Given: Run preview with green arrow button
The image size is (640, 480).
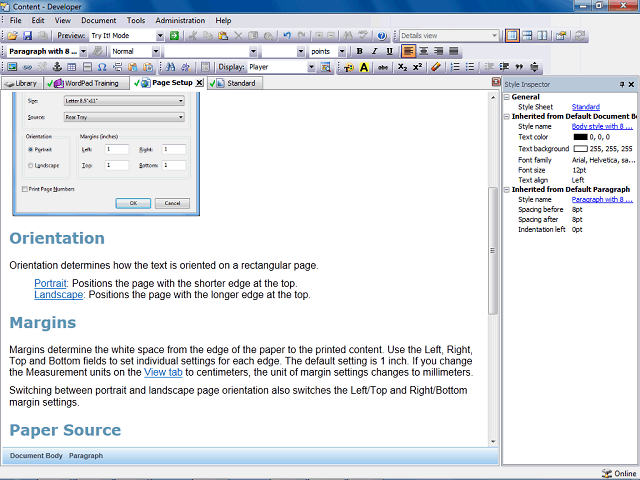Looking at the screenshot, I should coord(174,36).
